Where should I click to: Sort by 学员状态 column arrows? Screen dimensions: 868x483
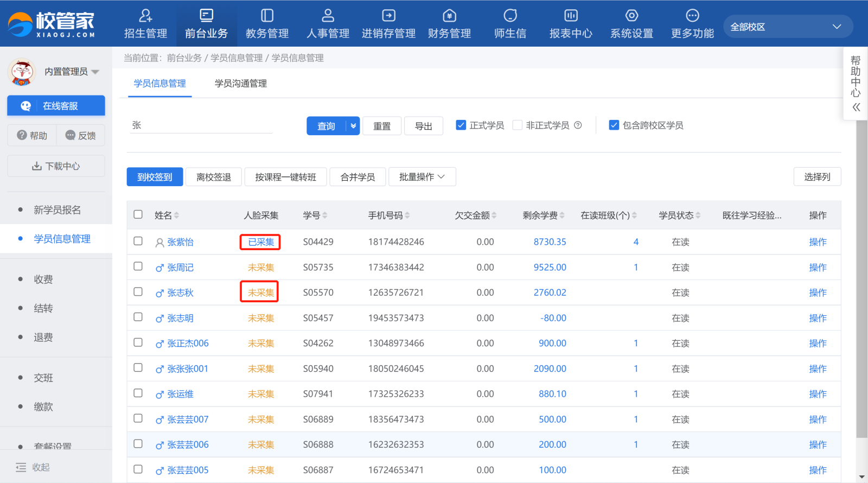coord(698,215)
